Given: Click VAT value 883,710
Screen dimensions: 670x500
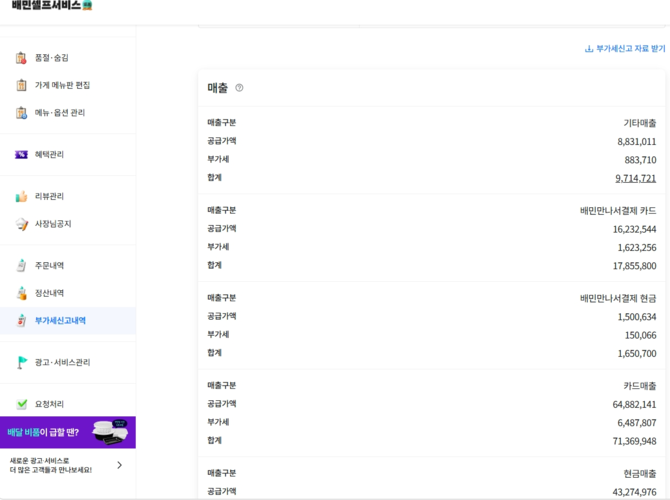Looking at the screenshot, I should 640,160.
